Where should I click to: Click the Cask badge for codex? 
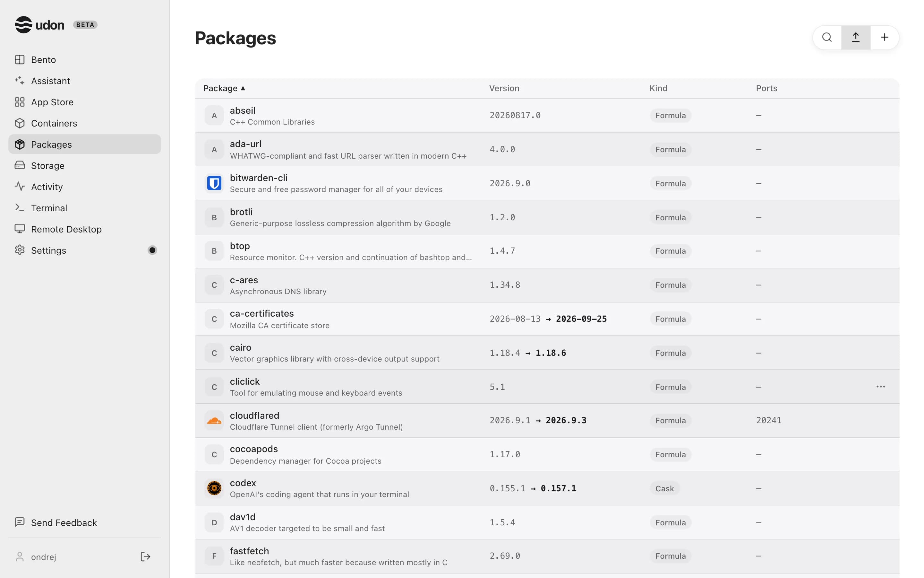tap(664, 488)
